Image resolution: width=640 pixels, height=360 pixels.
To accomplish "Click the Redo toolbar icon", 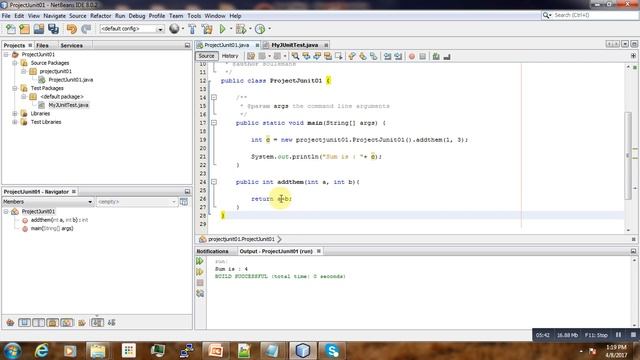I will click(86, 29).
